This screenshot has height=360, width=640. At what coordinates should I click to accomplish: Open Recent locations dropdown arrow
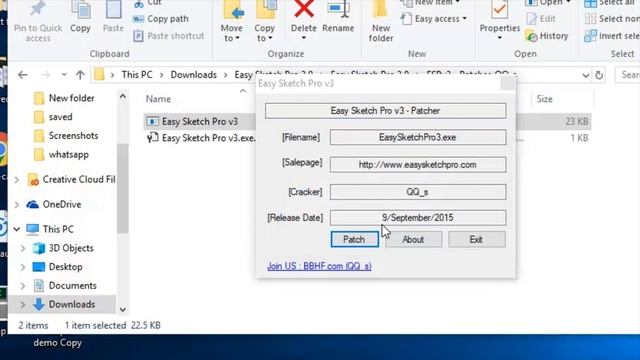pyautogui.click(x=64, y=75)
